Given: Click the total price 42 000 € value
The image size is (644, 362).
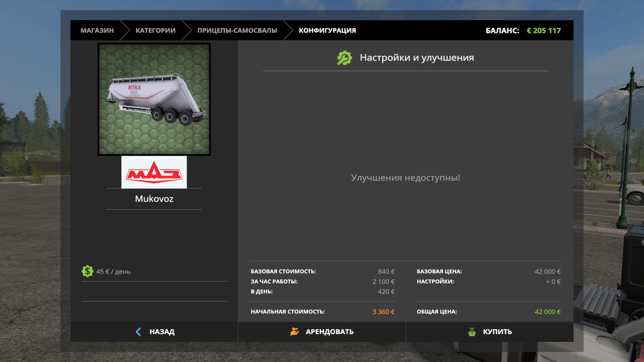Looking at the screenshot, I should (x=547, y=312).
